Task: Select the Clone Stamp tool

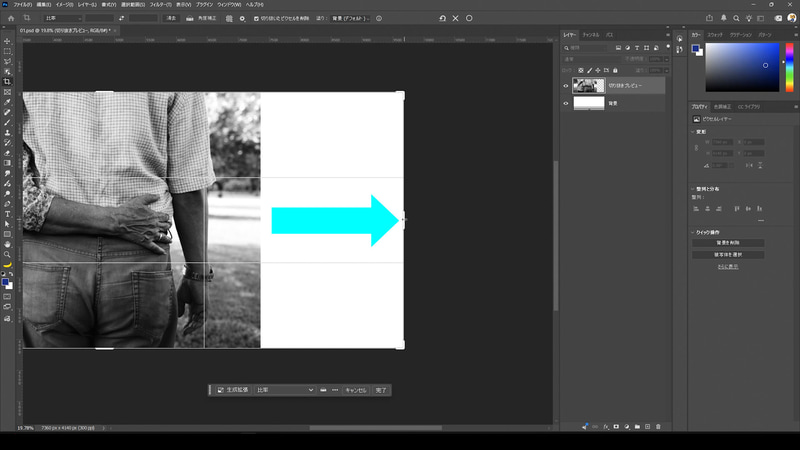Action: (7, 133)
